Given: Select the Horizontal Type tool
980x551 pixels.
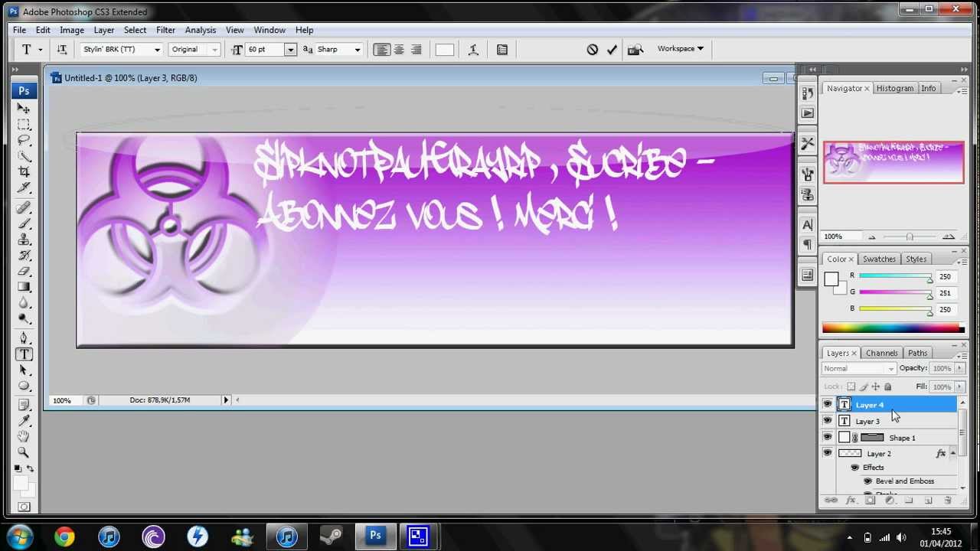Looking at the screenshot, I should tap(24, 354).
